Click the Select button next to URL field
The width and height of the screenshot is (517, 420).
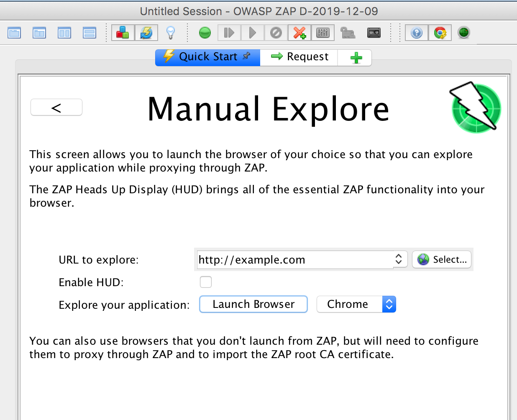coord(441,259)
